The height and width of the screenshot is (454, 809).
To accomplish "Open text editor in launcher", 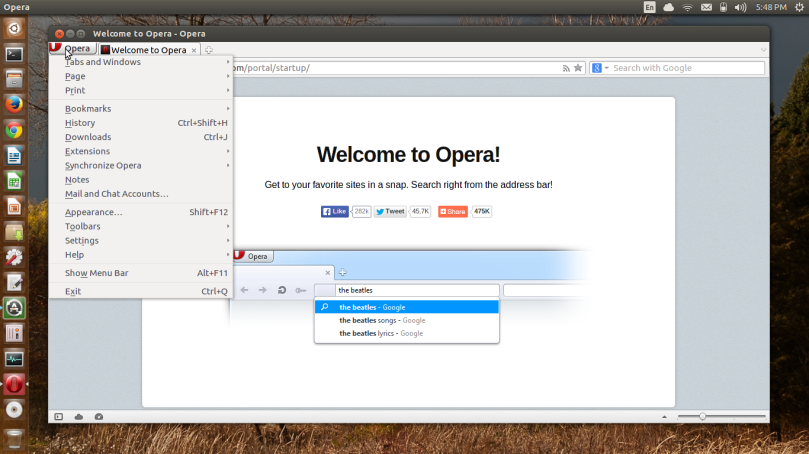I will tap(14, 283).
